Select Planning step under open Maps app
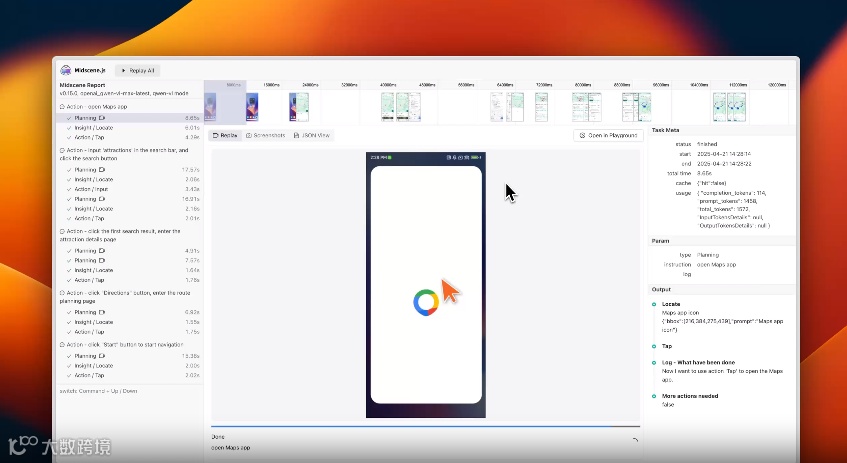Screen dimensions: 847x463 [130, 118]
